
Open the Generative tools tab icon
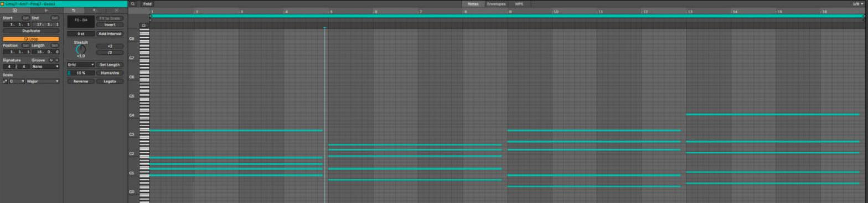[x=116, y=11]
